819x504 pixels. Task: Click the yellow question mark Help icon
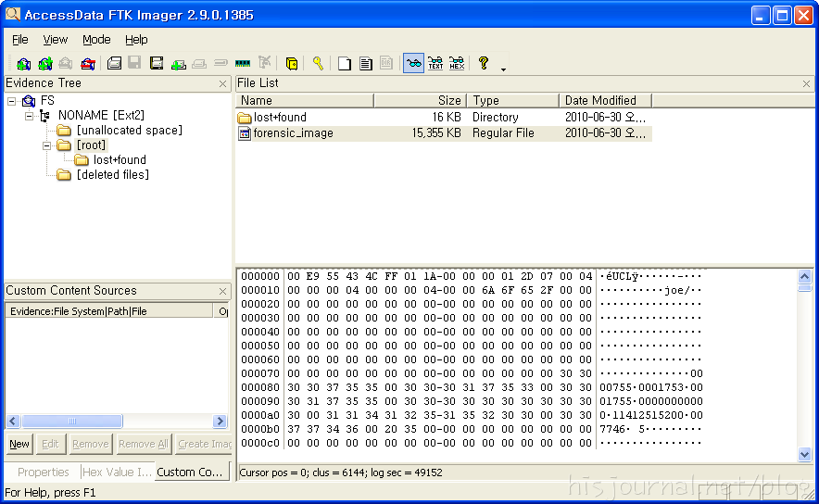click(x=484, y=64)
